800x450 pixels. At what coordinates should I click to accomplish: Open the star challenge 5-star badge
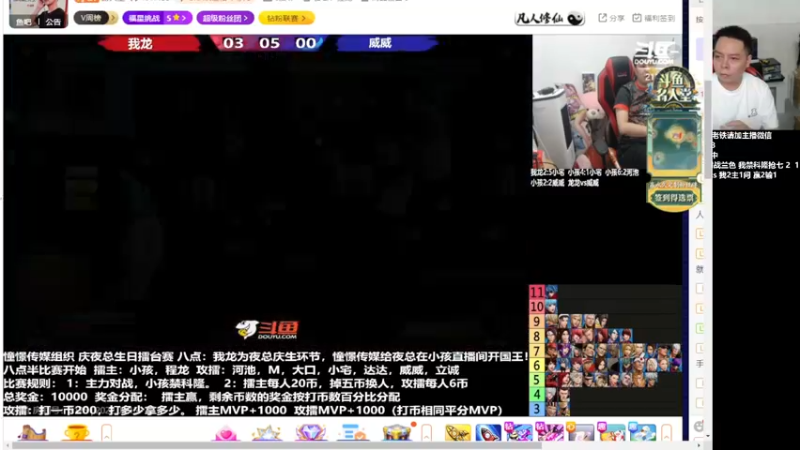point(157,18)
